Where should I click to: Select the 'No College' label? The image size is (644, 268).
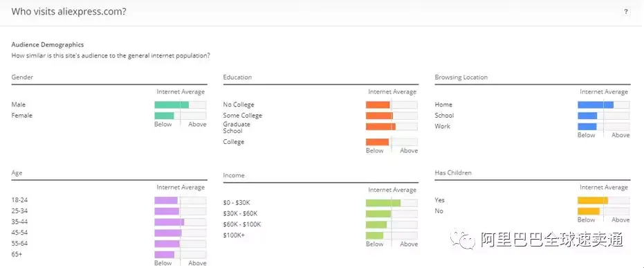coord(239,105)
